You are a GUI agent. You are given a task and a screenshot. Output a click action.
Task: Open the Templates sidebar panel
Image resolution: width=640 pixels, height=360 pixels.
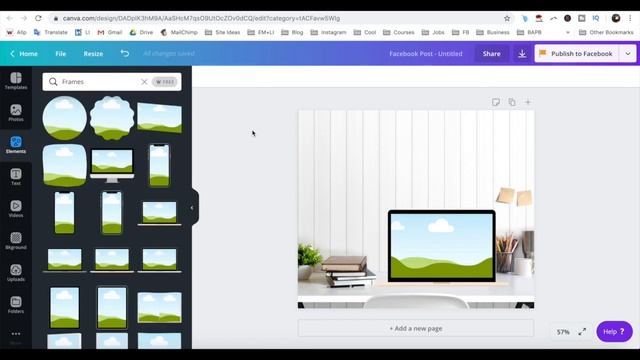click(x=16, y=81)
